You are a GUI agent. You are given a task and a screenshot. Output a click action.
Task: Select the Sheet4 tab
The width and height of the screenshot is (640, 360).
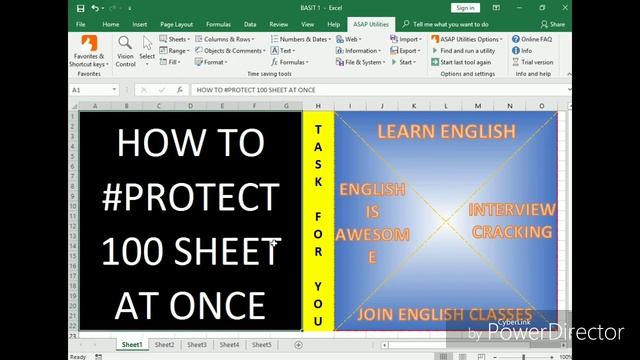point(229,345)
